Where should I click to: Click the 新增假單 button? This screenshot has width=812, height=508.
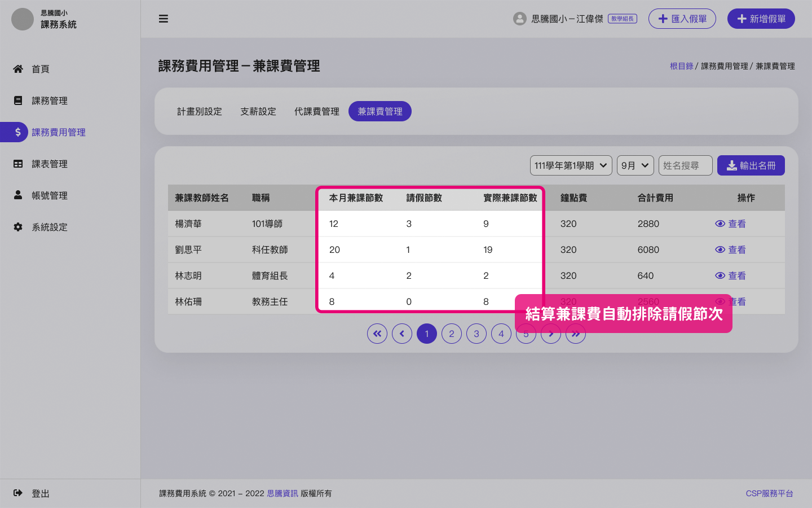(761, 19)
